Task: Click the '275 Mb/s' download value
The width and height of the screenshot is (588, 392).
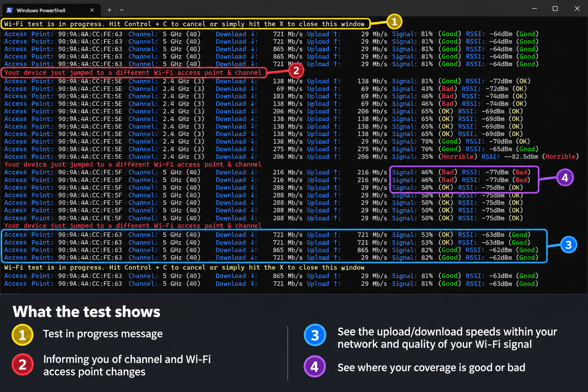Action: (288, 149)
